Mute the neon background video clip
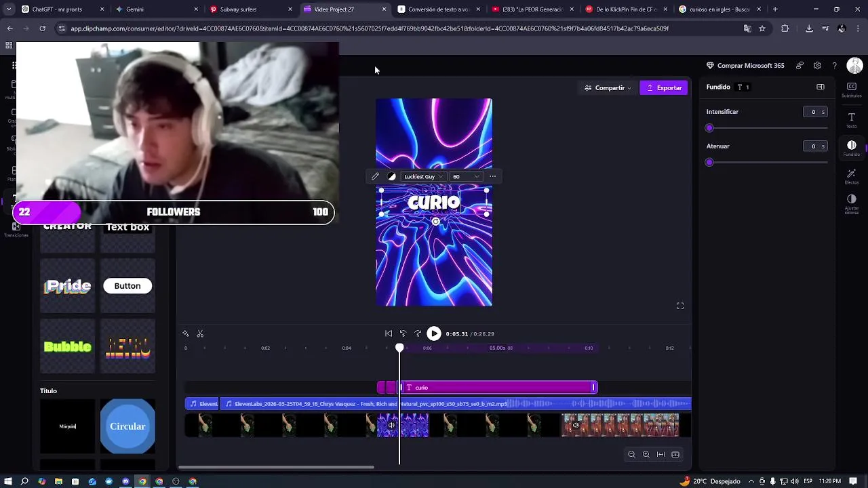The height and width of the screenshot is (488, 868). point(391,426)
